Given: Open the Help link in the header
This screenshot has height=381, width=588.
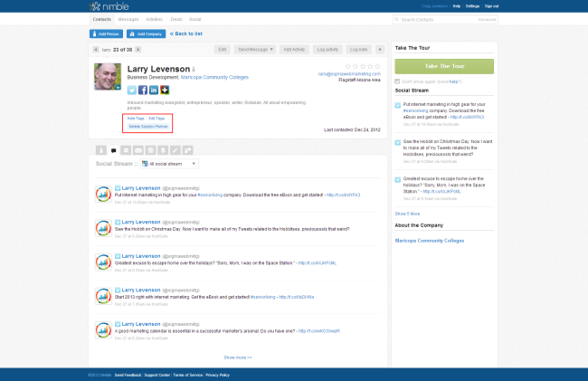Looking at the screenshot, I should point(456,6).
